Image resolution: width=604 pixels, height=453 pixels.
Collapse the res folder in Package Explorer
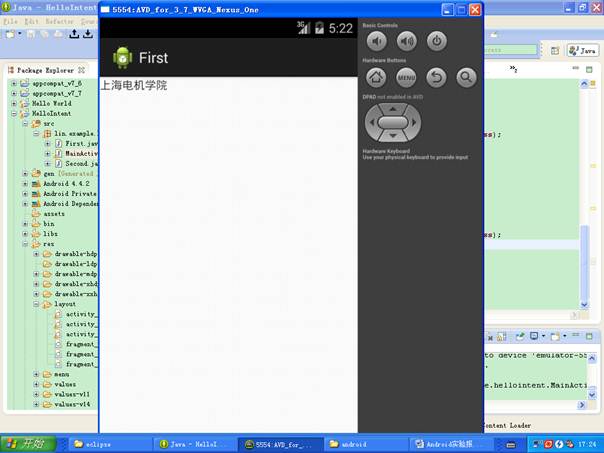pyautogui.click(x=25, y=244)
